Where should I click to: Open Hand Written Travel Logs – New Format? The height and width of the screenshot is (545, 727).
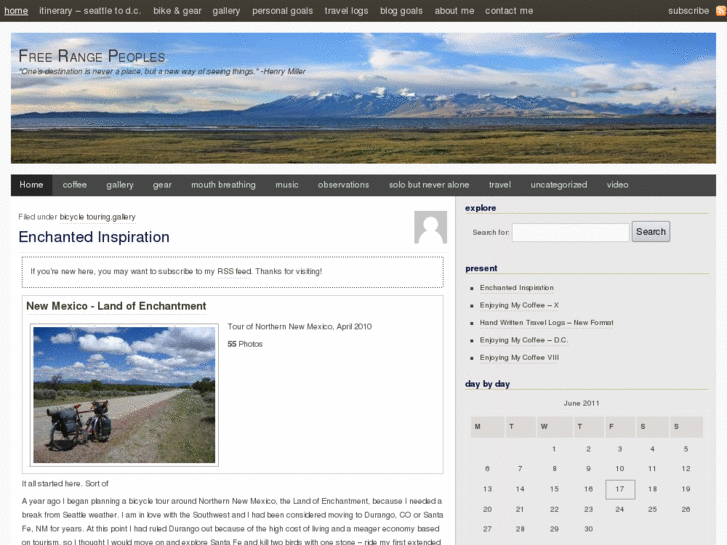pyautogui.click(x=546, y=322)
